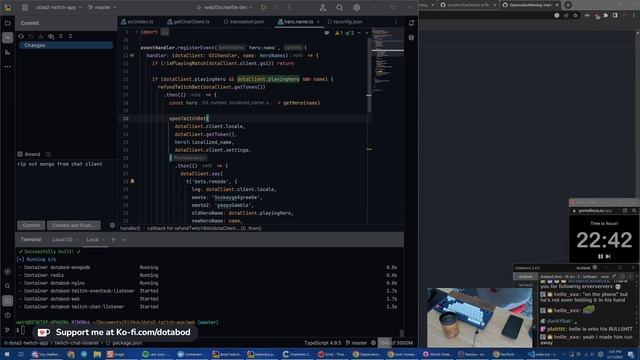This screenshot has height=360, width=640.
Task: Click the master branch widget in status bar
Action: pyautogui.click(x=356, y=343)
